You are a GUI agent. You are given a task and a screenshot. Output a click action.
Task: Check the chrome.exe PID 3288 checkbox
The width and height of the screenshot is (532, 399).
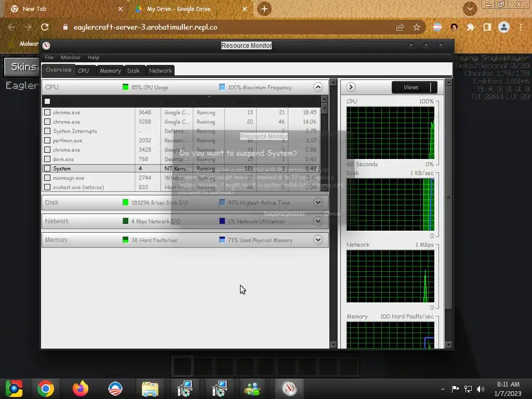[x=47, y=122]
